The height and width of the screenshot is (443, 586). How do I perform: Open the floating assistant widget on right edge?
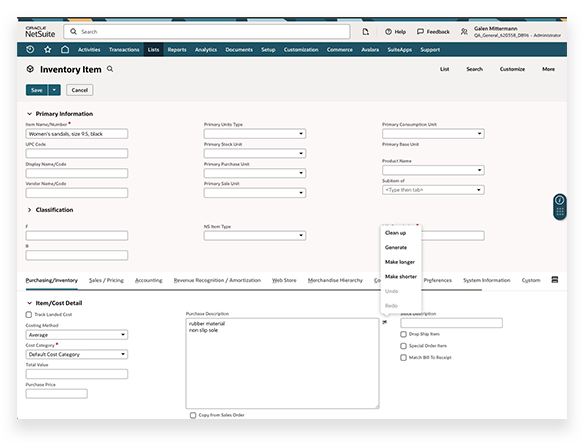pyautogui.click(x=559, y=206)
